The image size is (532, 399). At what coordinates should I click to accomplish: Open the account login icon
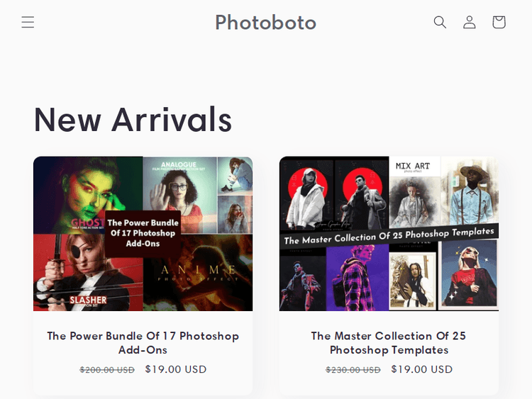point(470,22)
